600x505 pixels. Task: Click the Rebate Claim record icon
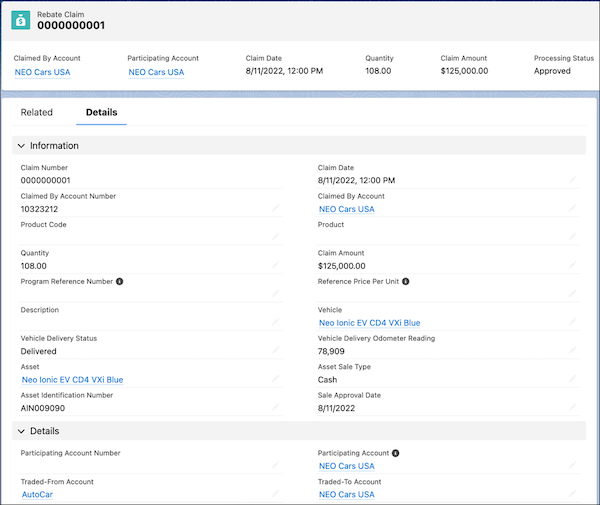point(21,20)
